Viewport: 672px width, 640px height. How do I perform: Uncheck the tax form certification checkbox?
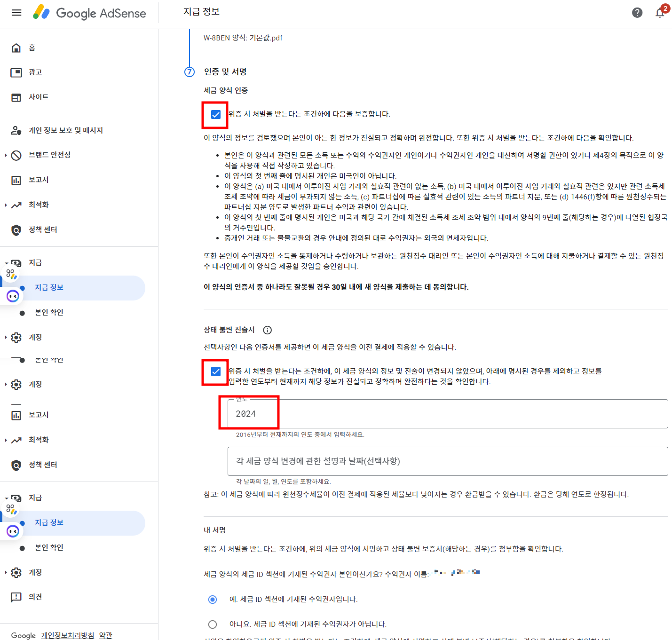215,114
